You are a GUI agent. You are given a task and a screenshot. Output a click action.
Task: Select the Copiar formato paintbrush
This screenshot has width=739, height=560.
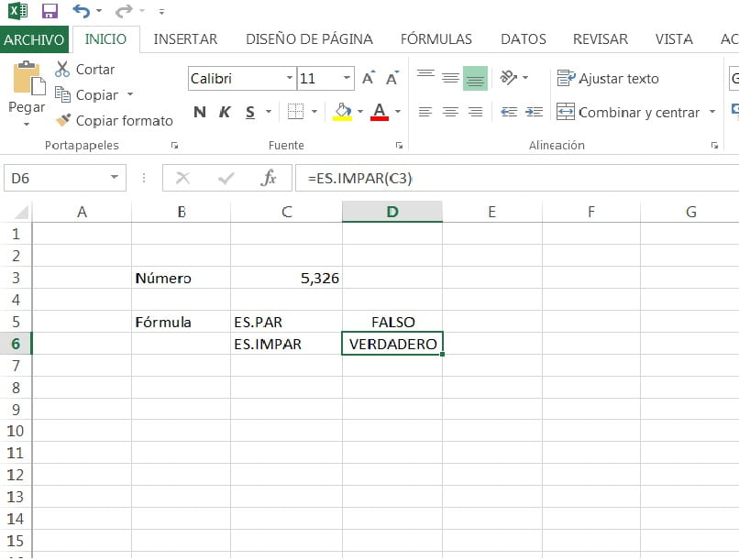click(63, 120)
